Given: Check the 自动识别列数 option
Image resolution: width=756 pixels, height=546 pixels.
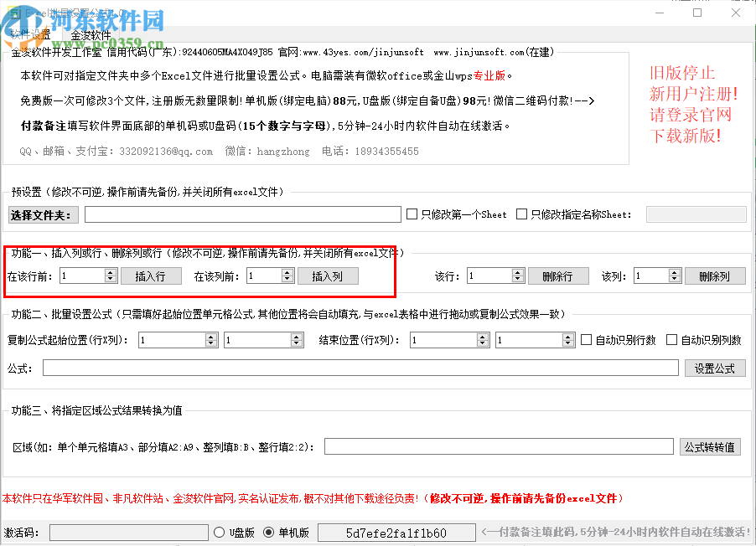Looking at the screenshot, I should tap(671, 339).
